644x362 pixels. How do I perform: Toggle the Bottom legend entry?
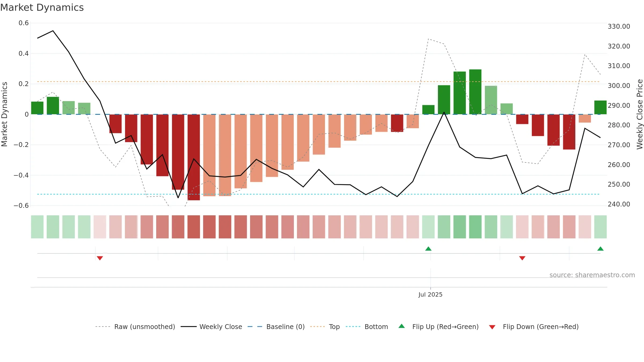[x=367, y=327]
